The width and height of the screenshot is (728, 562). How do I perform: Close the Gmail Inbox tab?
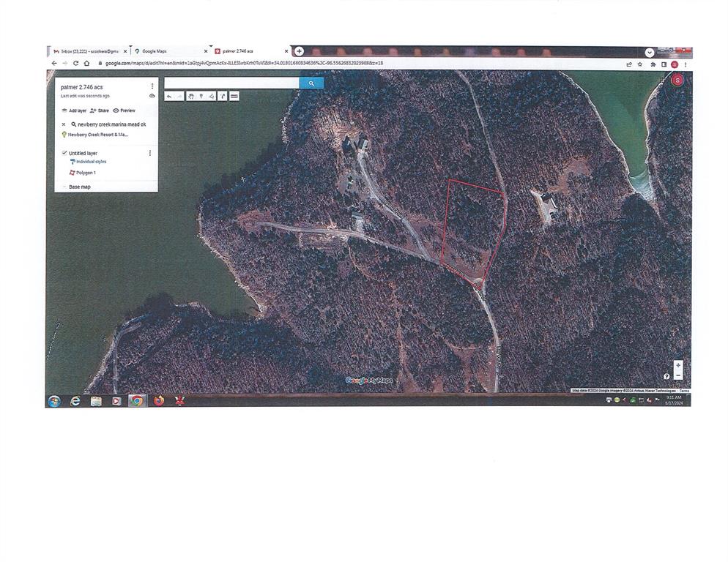coord(125,51)
